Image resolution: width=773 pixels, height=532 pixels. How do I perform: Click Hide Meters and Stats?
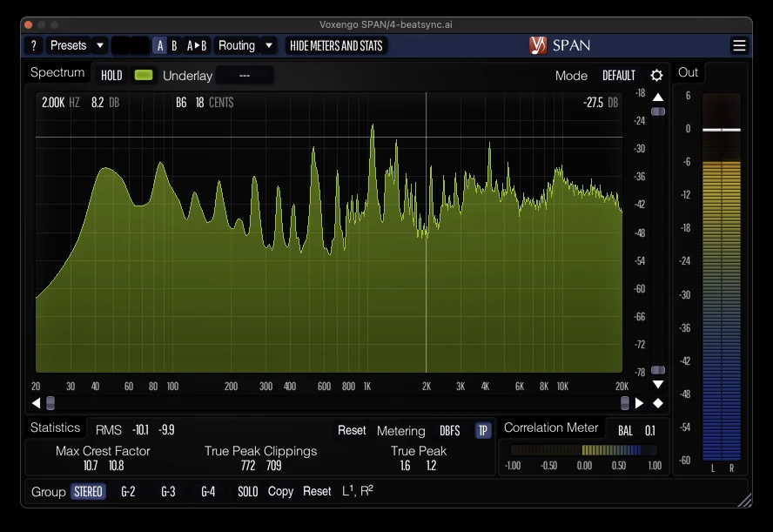tap(336, 46)
